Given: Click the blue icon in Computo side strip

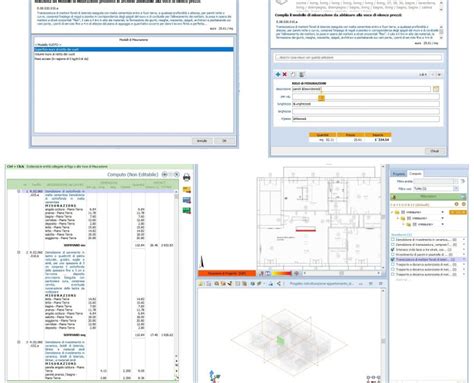Looking at the screenshot, I should point(187,200).
